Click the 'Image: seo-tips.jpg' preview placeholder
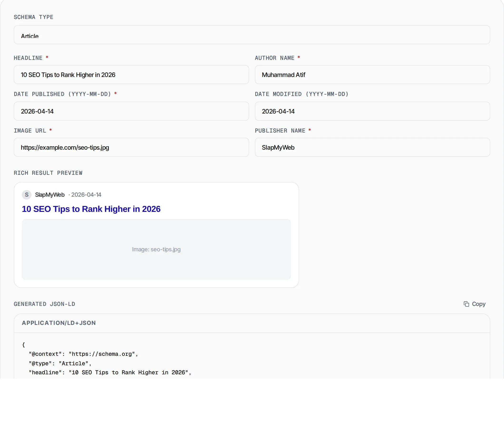This screenshot has height=428, width=504. pyautogui.click(x=156, y=249)
